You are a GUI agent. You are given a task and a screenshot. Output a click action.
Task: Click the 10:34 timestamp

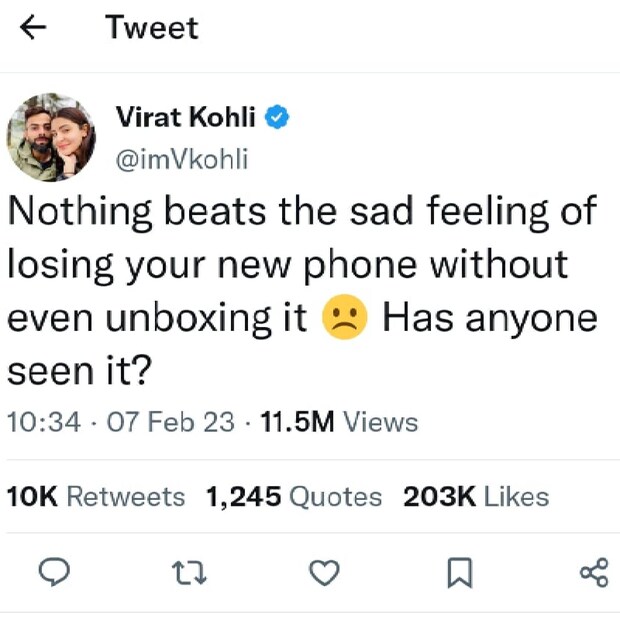[x=43, y=422]
